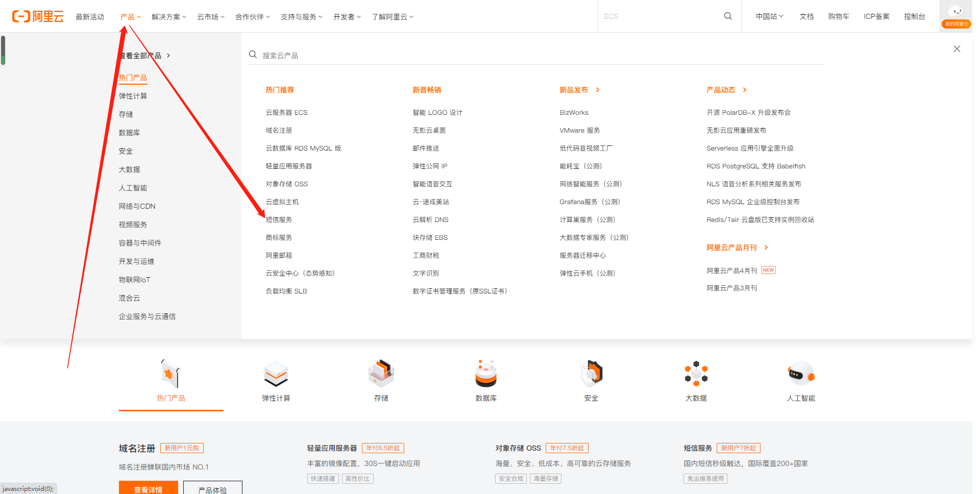Open the 最新活动 menu item
Screen dimensions: 980x494
click(90, 17)
